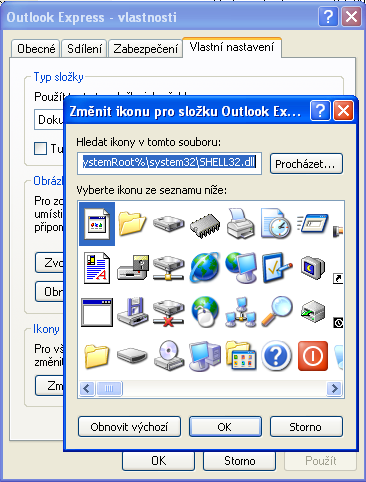
Task: Click help button in Změnit ikonu title
Action: (x=320, y=110)
